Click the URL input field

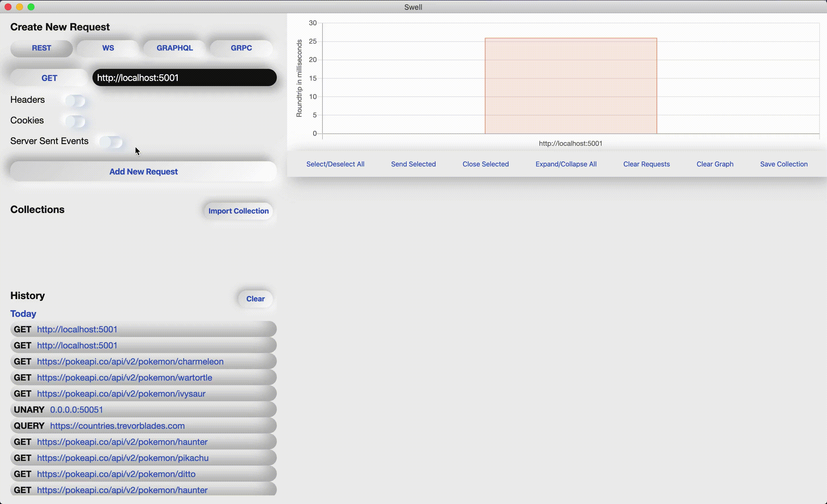pyautogui.click(x=184, y=78)
